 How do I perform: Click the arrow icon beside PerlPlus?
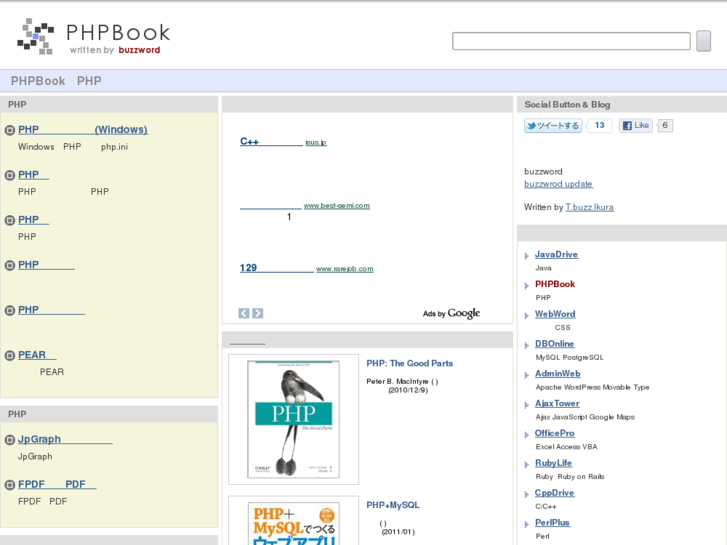coord(527,524)
